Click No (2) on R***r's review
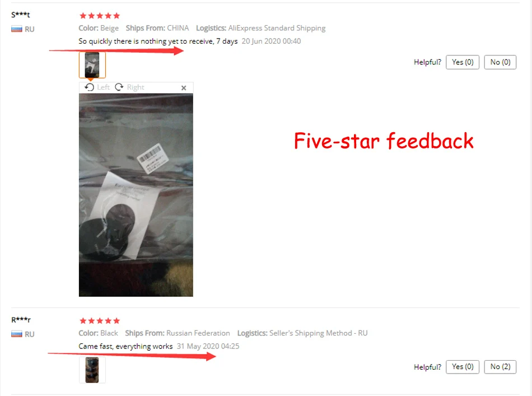532x396 pixels. (500, 367)
